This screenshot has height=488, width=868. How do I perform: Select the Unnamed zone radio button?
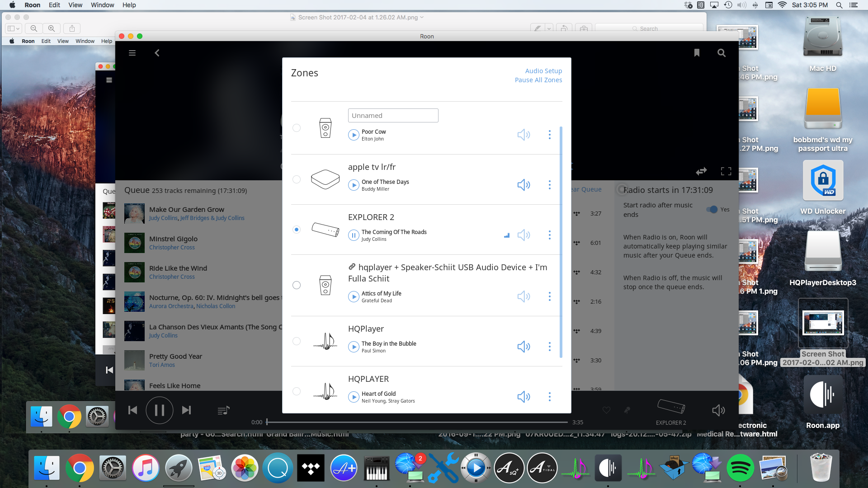coord(297,128)
